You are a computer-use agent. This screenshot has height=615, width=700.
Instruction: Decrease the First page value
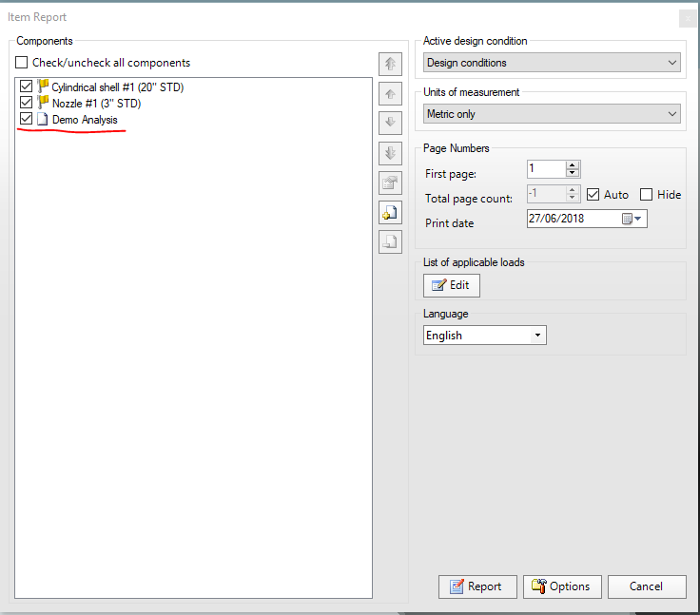(573, 173)
